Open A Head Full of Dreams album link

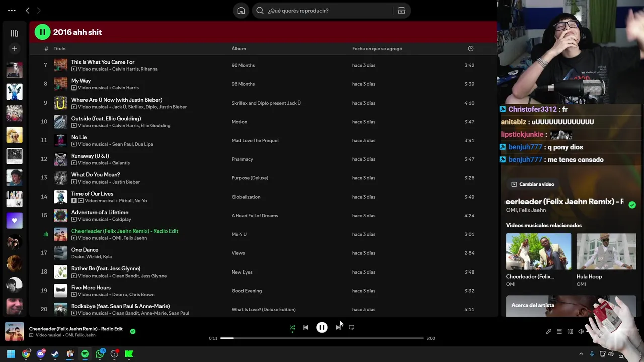coord(255,216)
